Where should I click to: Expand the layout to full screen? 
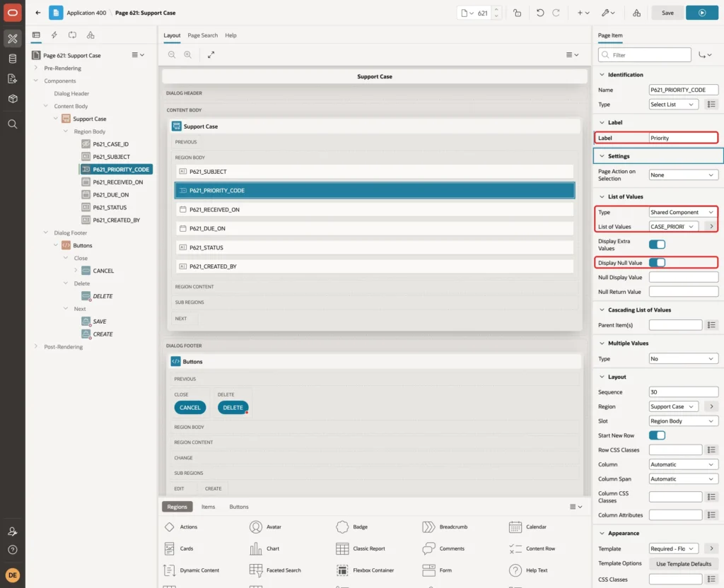click(211, 54)
